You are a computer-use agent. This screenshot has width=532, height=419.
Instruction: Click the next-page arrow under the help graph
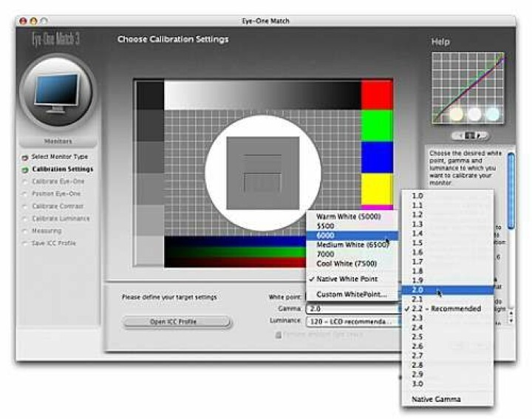[x=480, y=136]
